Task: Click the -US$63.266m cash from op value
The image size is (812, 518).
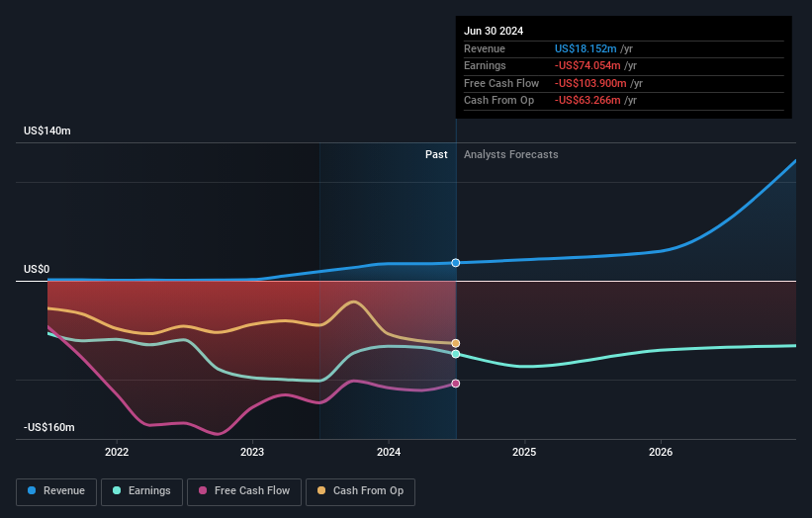Action: coord(587,101)
